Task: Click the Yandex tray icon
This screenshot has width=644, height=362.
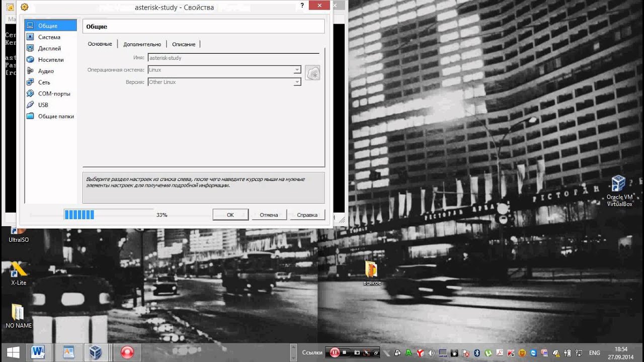Action: tap(420, 353)
